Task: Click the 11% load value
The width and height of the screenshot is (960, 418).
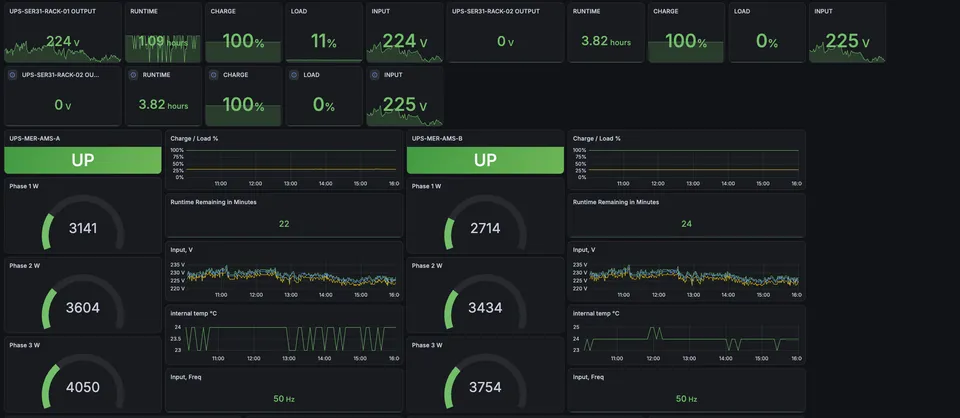Action: point(324,43)
